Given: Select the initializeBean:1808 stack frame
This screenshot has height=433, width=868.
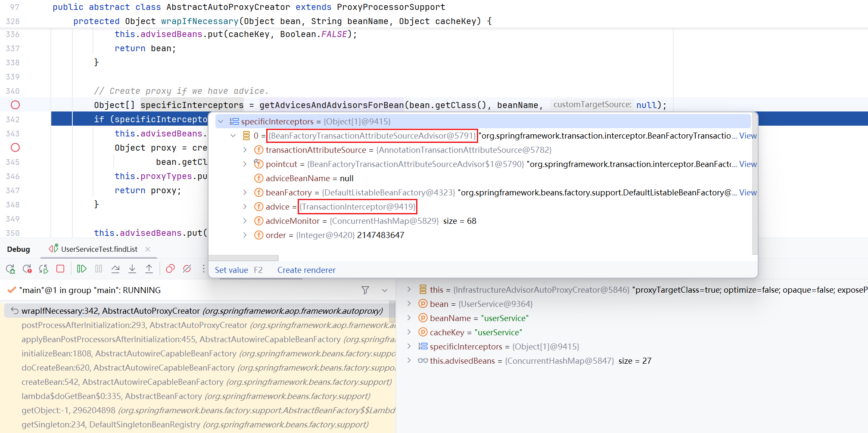Looking at the screenshot, I should pos(198,353).
